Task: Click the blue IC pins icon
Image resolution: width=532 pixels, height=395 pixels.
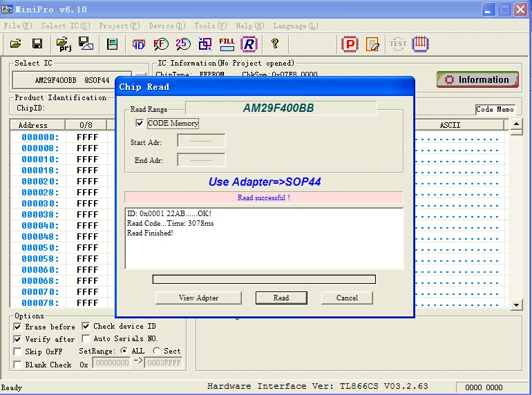Action: pyautogui.click(x=420, y=44)
